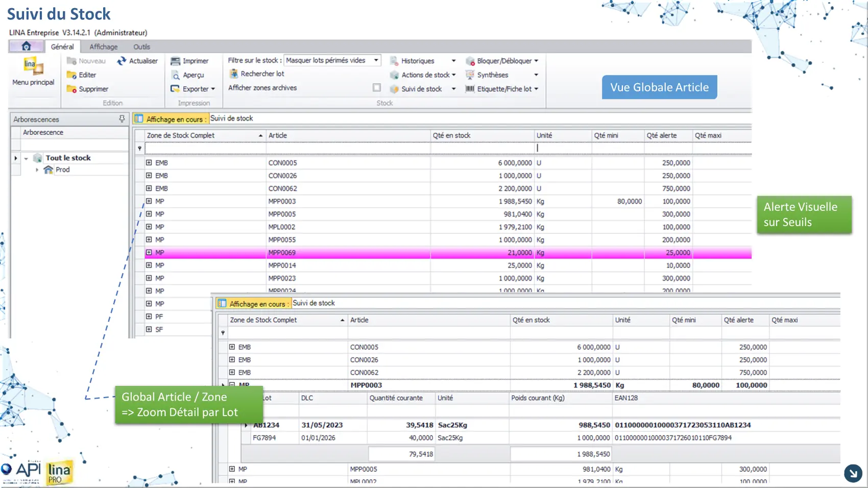
Task: Click the Menu principal lina icon
Action: coord(33,66)
